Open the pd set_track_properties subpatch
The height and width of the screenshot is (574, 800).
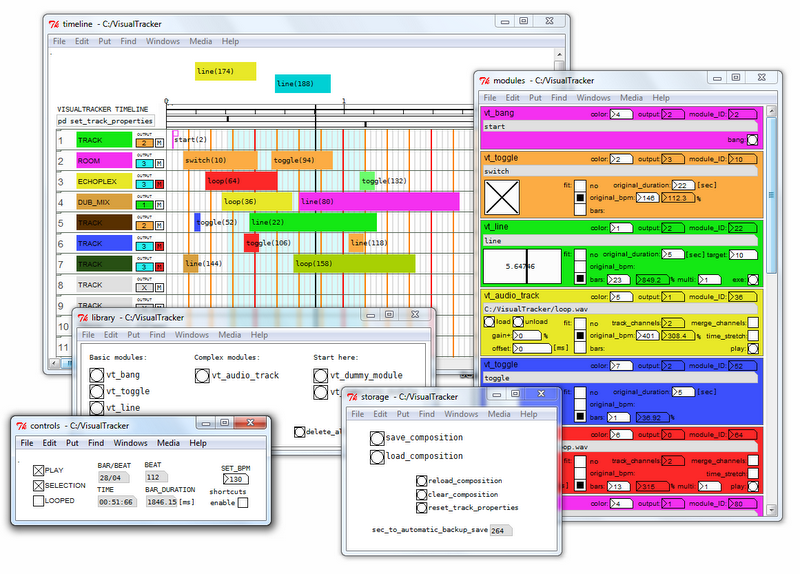105,121
